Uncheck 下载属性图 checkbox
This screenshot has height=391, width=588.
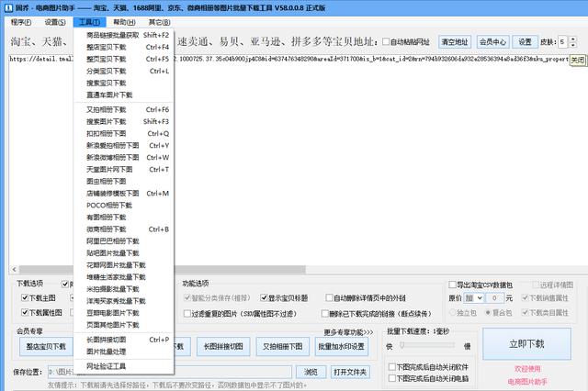(x=25, y=312)
